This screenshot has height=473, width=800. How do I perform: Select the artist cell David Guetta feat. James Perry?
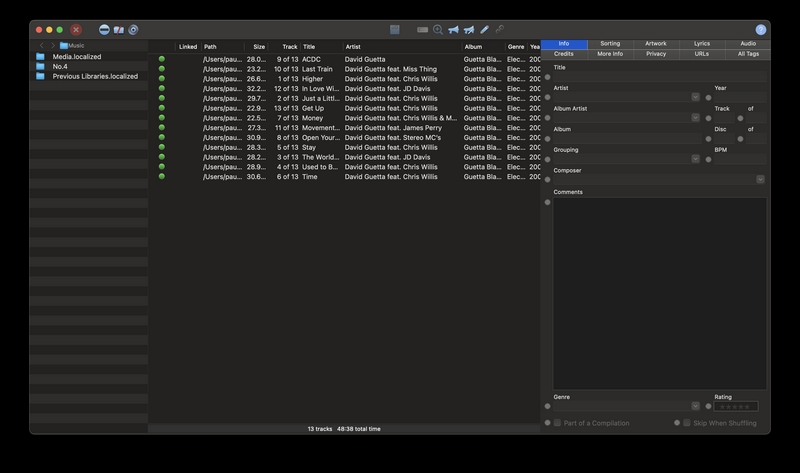[x=393, y=128]
